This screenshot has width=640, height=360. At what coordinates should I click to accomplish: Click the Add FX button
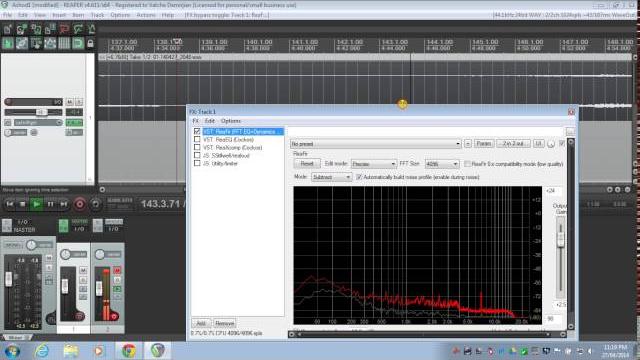pos(201,323)
